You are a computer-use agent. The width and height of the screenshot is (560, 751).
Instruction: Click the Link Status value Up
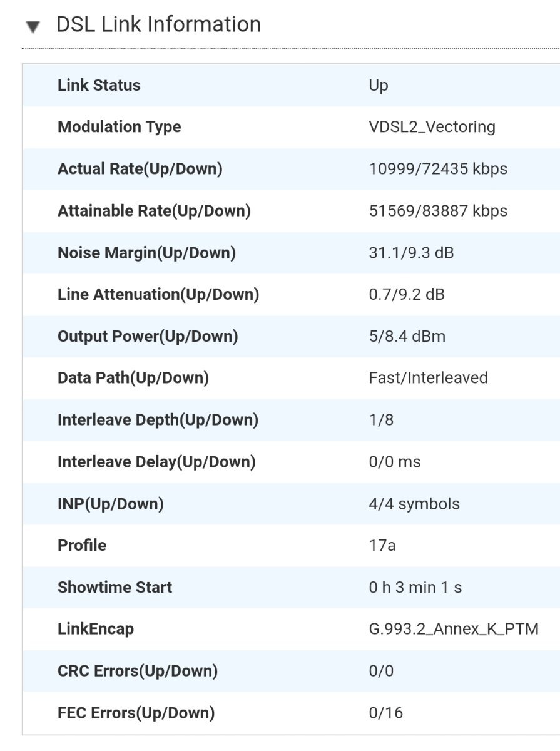click(379, 86)
